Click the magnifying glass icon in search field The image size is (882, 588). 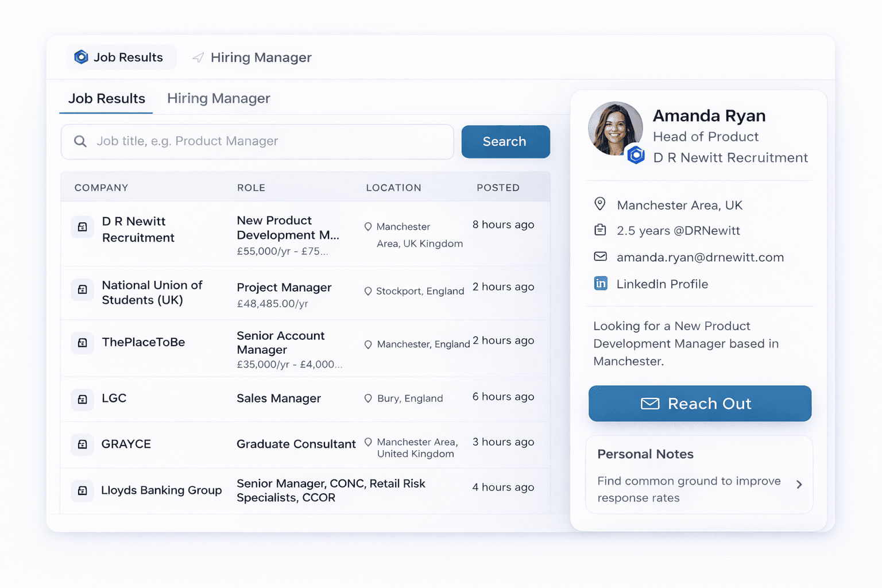click(x=80, y=141)
